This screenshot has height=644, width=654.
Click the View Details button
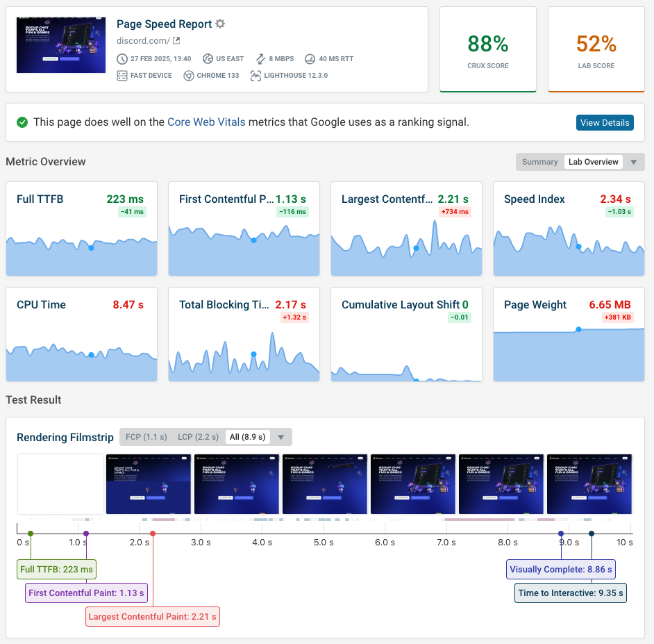(605, 123)
